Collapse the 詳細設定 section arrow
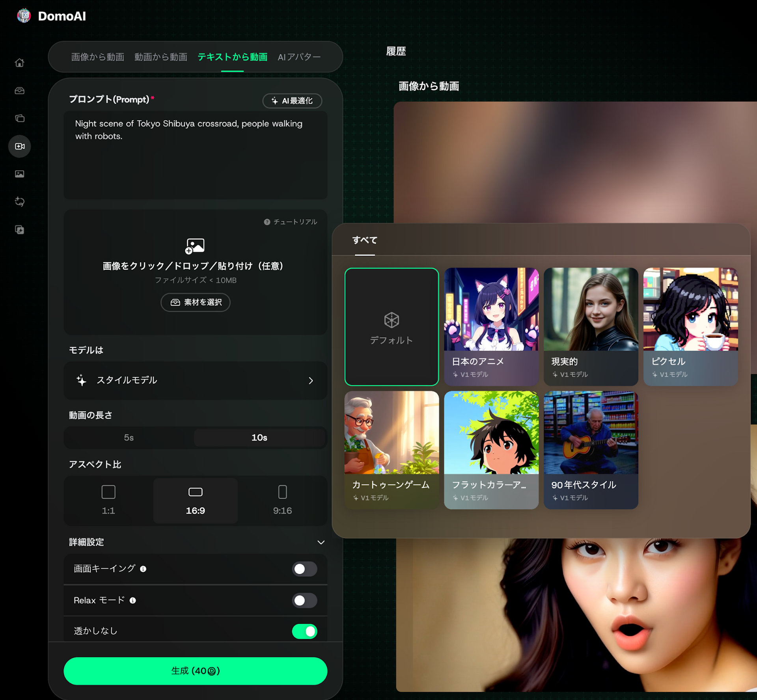 point(321,542)
